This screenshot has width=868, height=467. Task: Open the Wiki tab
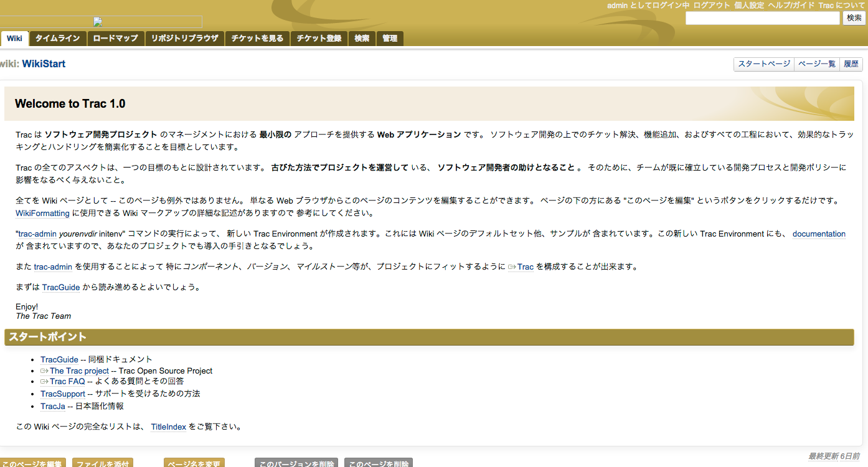tap(14, 39)
